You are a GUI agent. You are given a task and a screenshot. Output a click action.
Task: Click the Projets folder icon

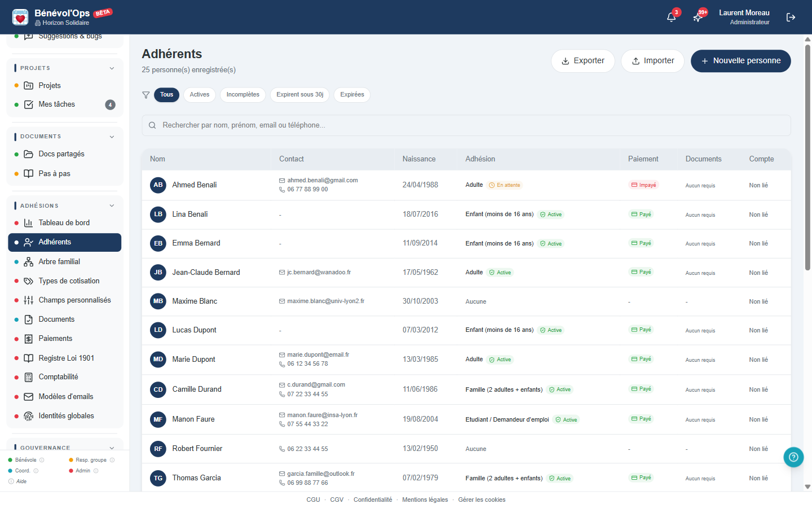(x=29, y=85)
